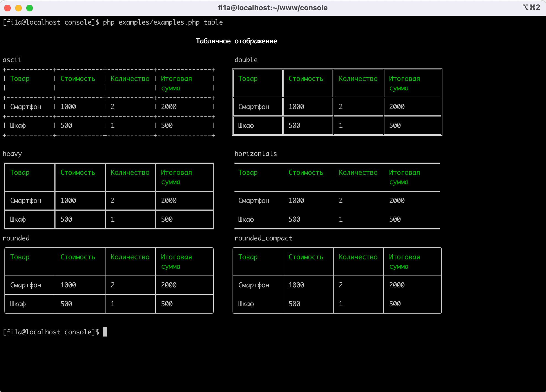The height and width of the screenshot is (392, 546).
Task: Click 'Стоимость' header in rounded table
Action: (78, 257)
